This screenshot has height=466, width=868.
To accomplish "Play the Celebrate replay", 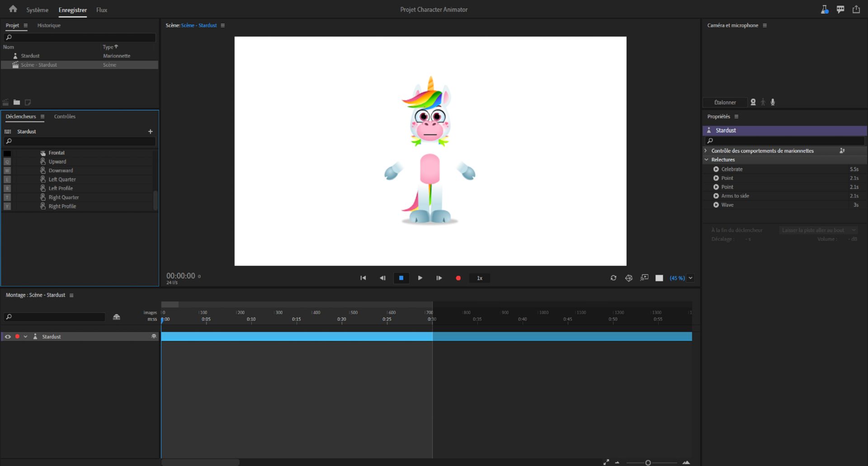I will pos(716,169).
